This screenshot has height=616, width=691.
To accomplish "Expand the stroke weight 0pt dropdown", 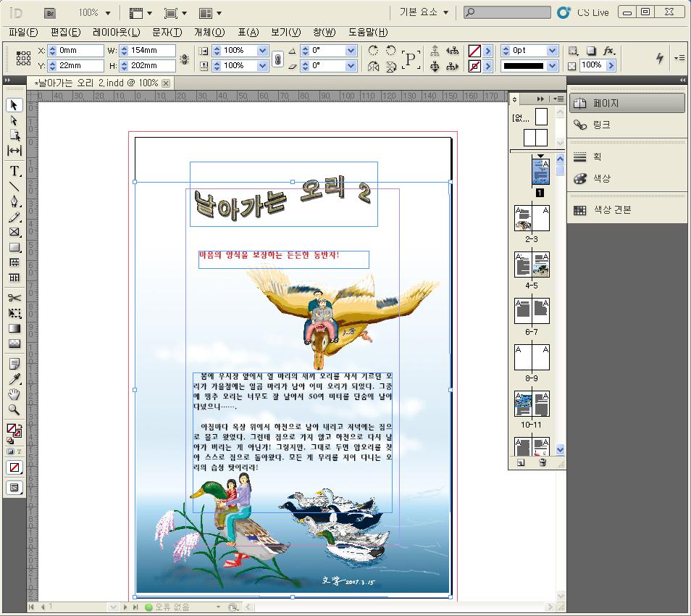I will (x=552, y=51).
